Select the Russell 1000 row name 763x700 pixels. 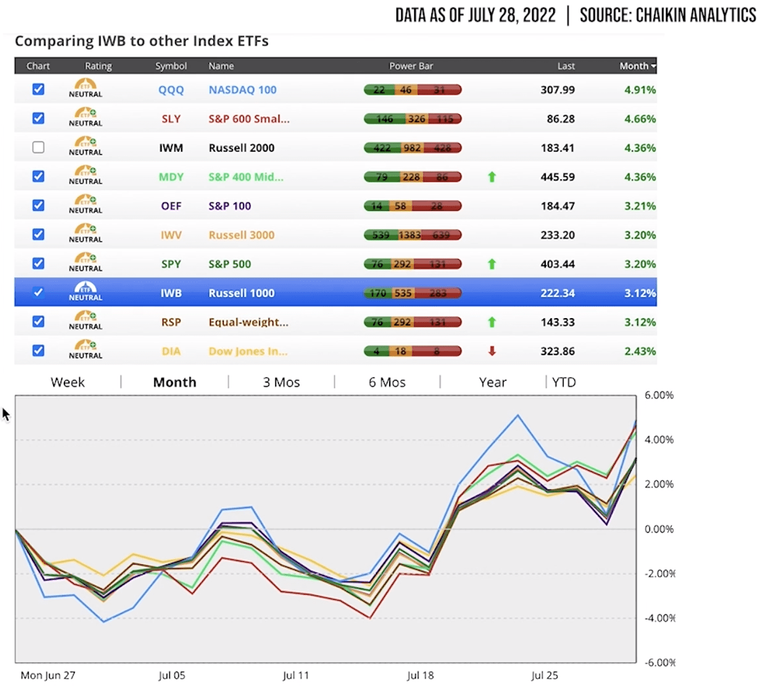tap(241, 293)
